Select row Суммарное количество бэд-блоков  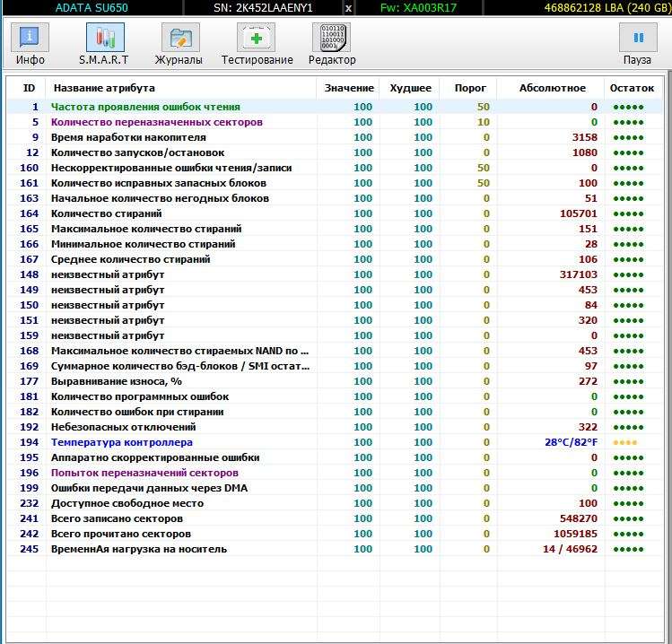(x=335, y=366)
